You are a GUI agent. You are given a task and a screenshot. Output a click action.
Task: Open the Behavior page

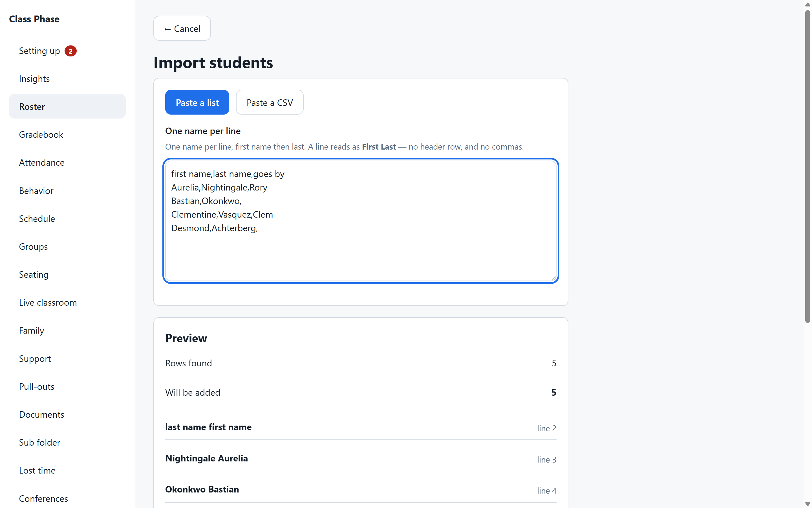click(67, 190)
